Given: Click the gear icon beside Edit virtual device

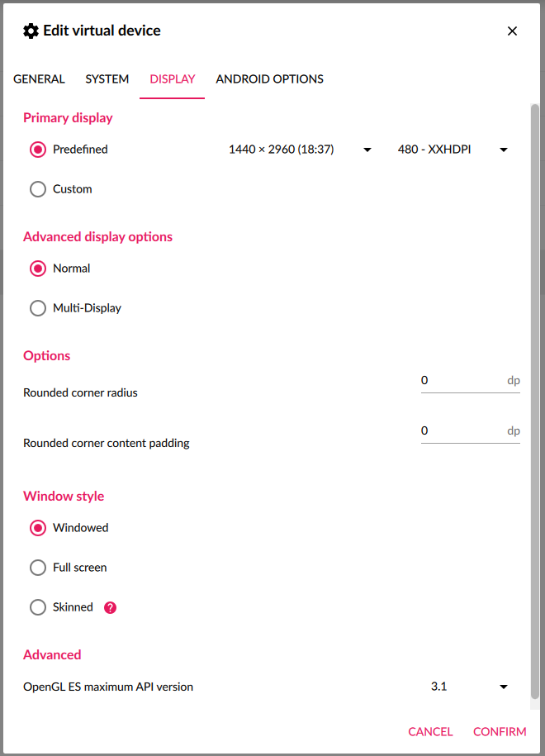Looking at the screenshot, I should pos(31,31).
